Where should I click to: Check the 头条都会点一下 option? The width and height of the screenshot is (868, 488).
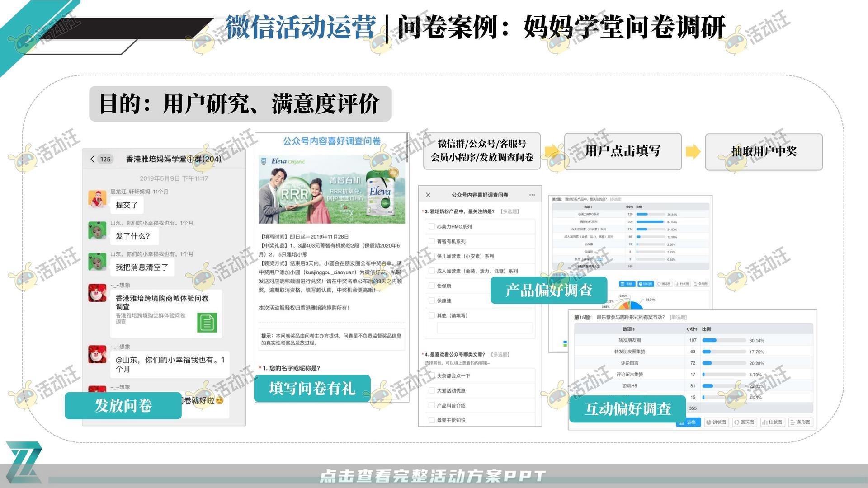(x=431, y=375)
